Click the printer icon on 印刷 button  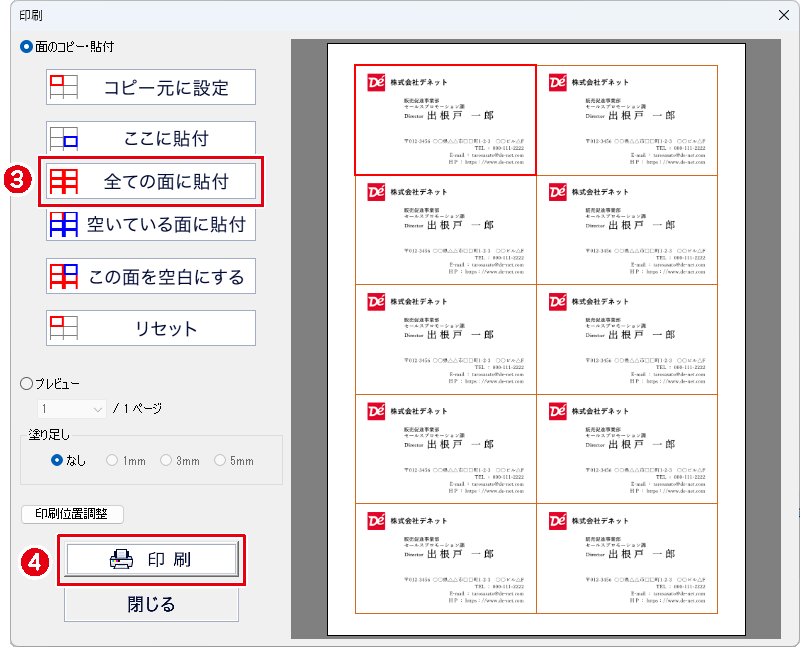[x=121, y=560]
